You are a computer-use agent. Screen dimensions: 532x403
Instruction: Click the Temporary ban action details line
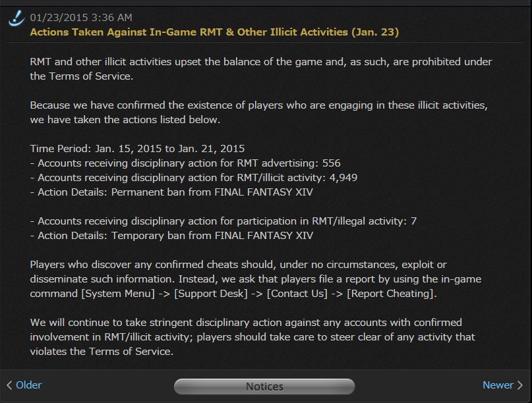click(171, 236)
